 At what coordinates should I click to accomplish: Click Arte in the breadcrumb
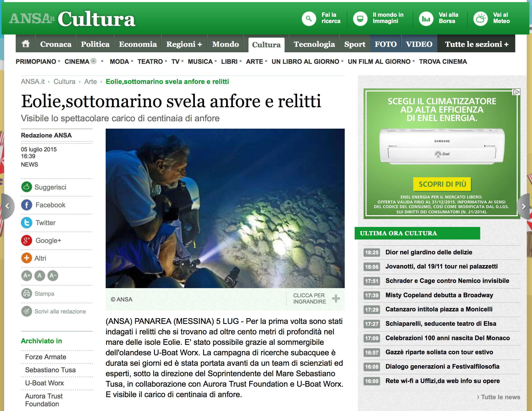coord(90,82)
